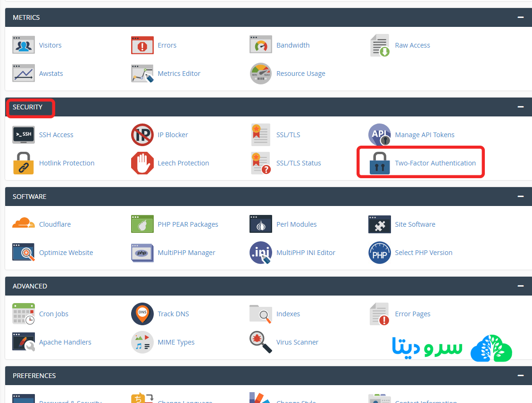Collapse the Security section

pos(520,107)
